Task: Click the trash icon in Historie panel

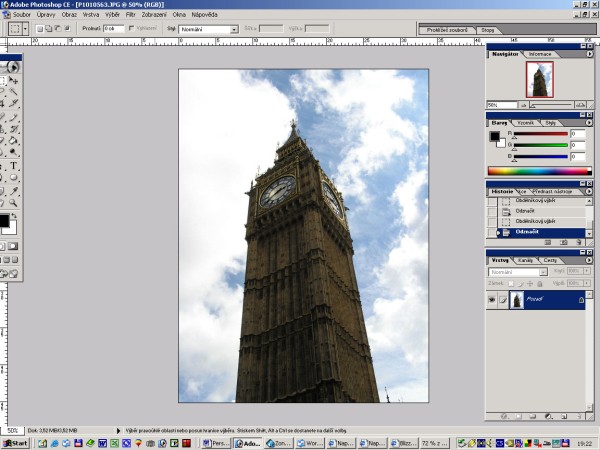Action: 580,242
